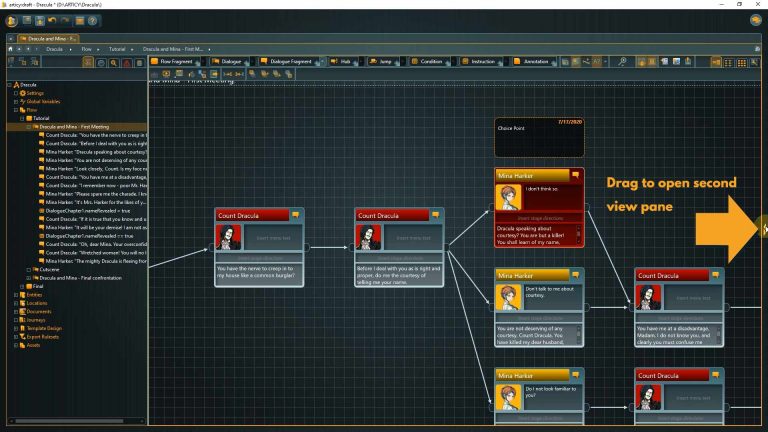The height and width of the screenshot is (432, 768).
Task: Select tree row 'Count Dracula: "Wretched woman!'
Action: (x=93, y=253)
